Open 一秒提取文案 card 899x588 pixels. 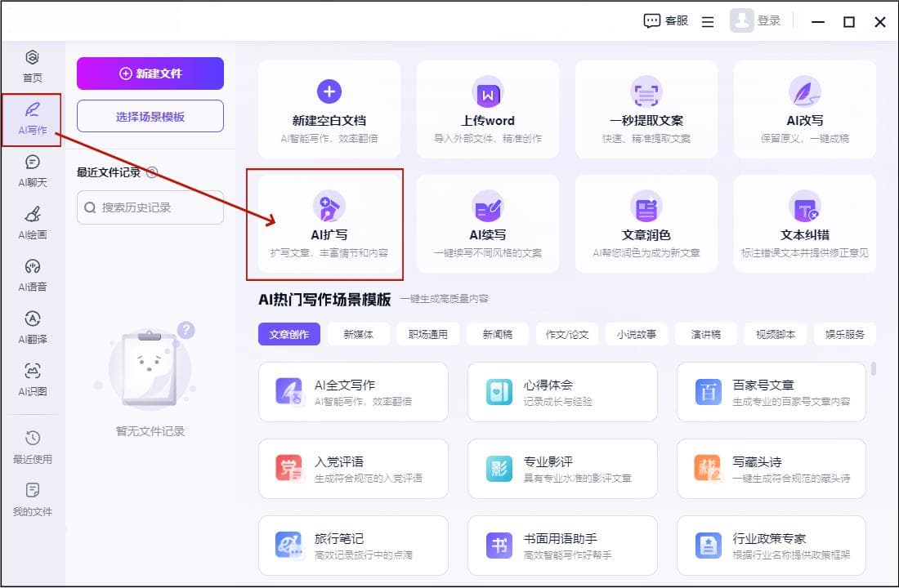coord(646,109)
